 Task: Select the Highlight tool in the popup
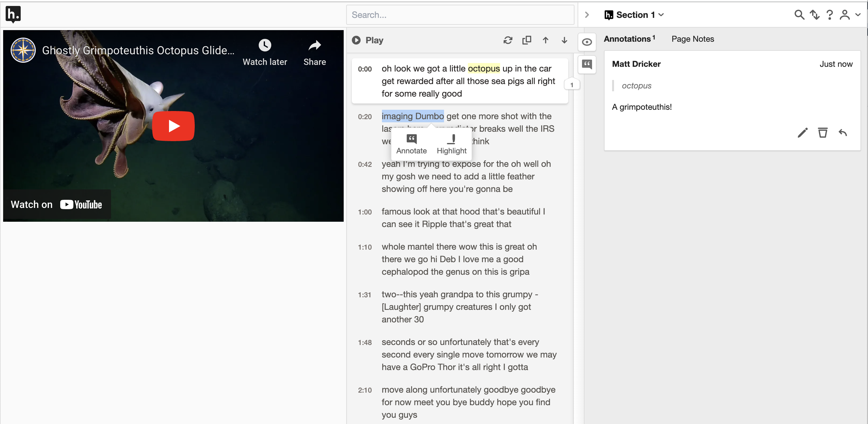coord(452,144)
